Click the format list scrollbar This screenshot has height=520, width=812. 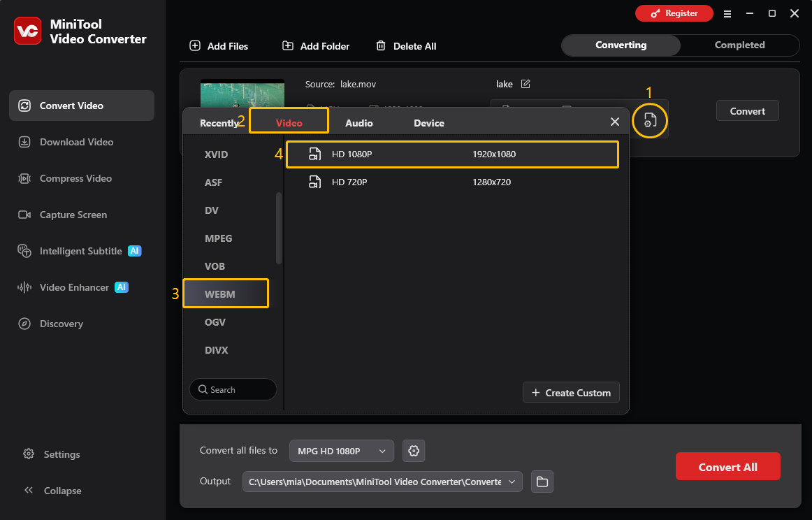[x=279, y=228]
